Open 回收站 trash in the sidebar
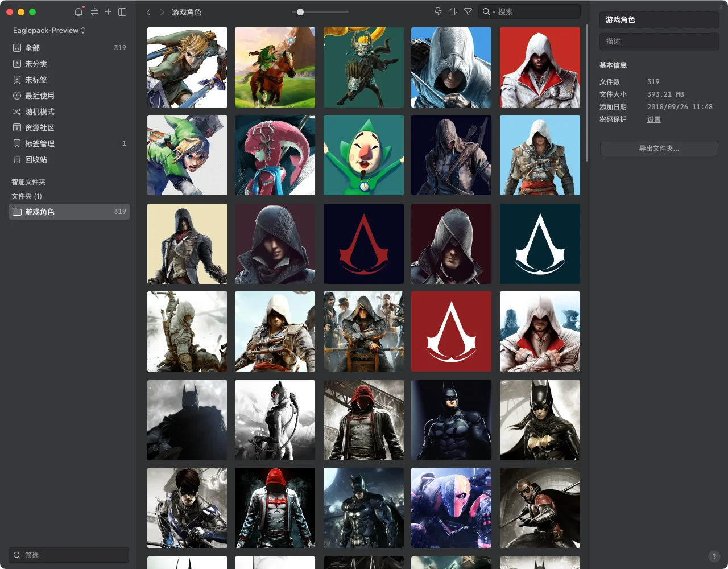Viewport: 728px width, 569px height. [x=69, y=159]
